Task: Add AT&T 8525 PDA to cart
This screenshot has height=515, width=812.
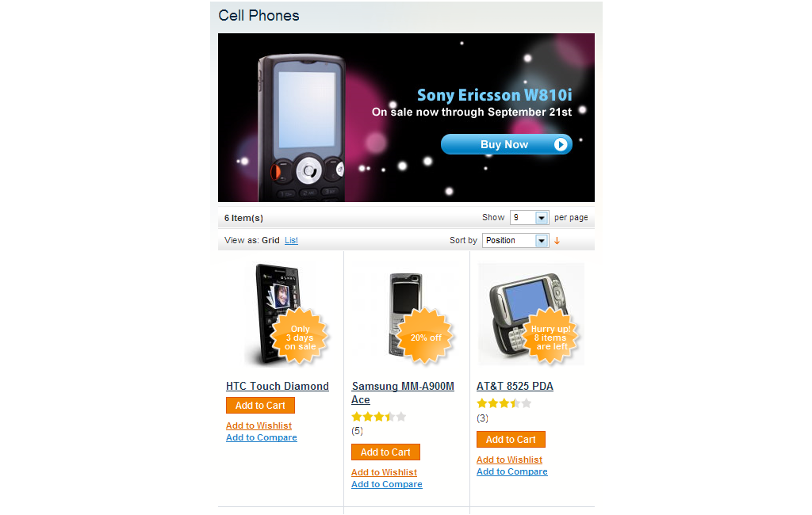Action: tap(511, 440)
